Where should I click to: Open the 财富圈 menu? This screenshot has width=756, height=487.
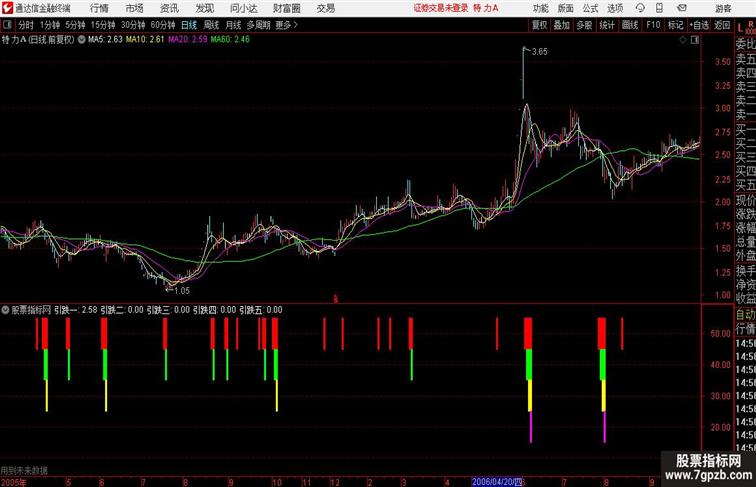[x=287, y=8]
